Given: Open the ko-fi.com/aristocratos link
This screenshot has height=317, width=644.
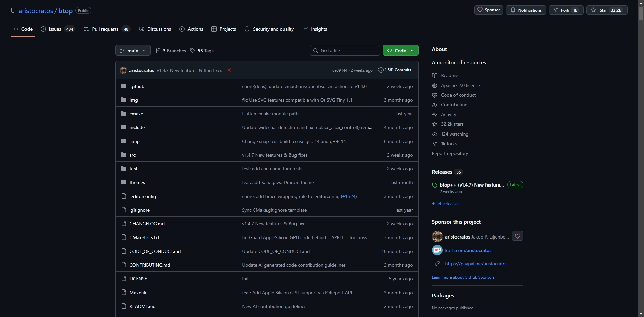Looking at the screenshot, I should (468, 250).
